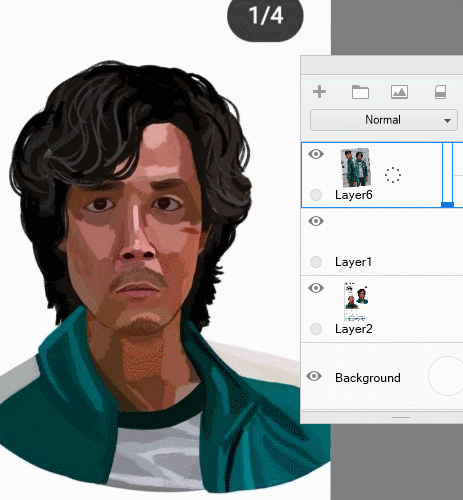Click the Layer6 photo thumbnail
The image size is (463, 500).
click(356, 168)
